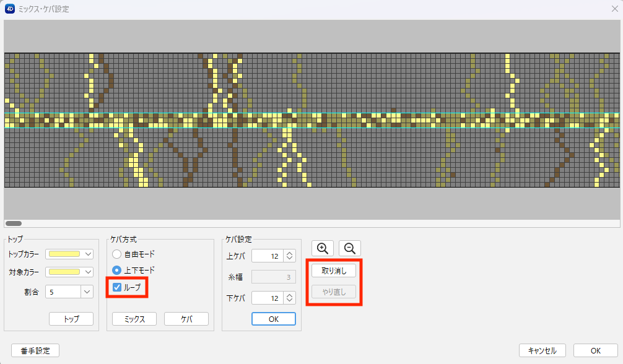
Task: Click the ケバ button
Action: coord(186,319)
